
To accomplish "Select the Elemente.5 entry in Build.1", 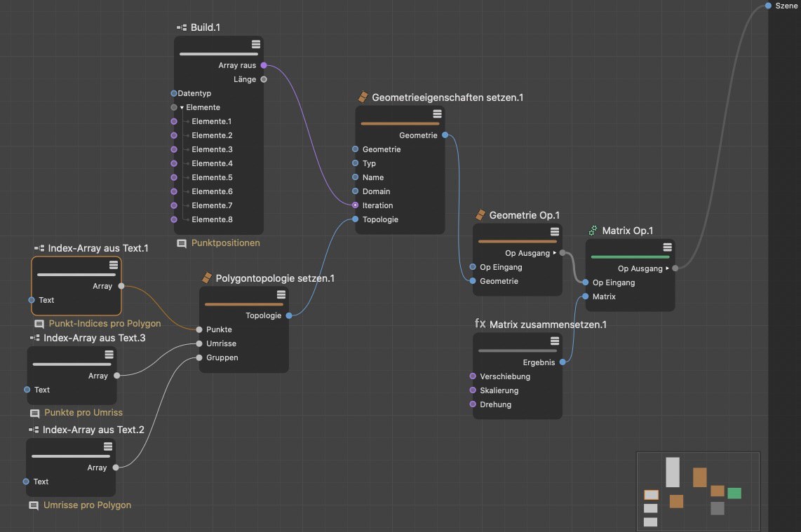I will pyautogui.click(x=212, y=177).
